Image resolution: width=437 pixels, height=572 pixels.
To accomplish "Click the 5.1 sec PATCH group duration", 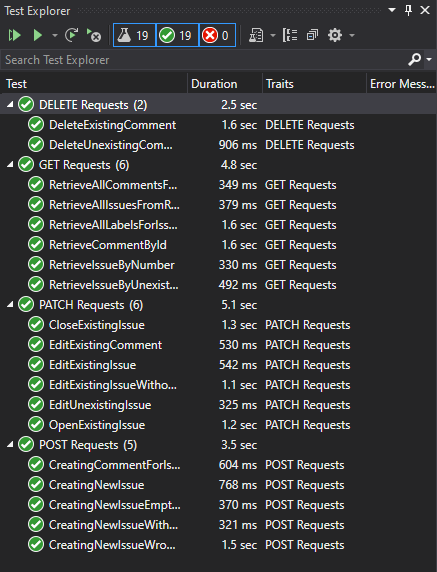I will (239, 305).
